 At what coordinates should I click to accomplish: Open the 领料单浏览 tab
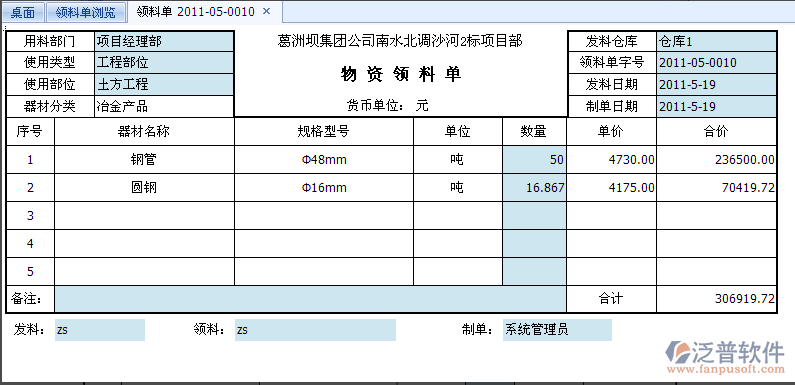pos(86,12)
